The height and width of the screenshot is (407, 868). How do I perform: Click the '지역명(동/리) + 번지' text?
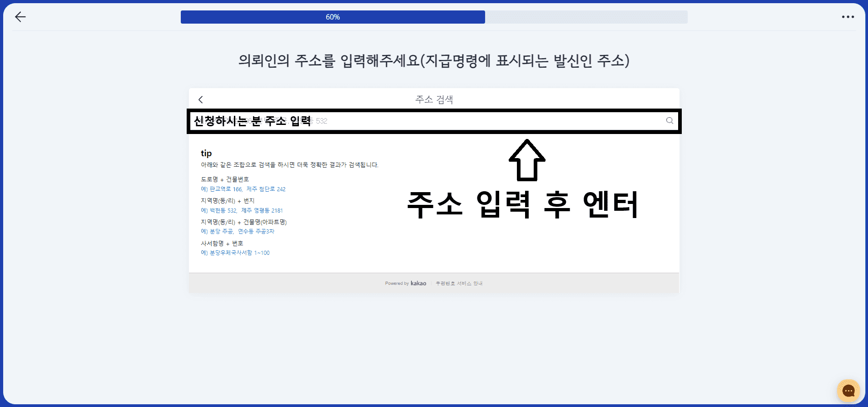click(x=228, y=200)
